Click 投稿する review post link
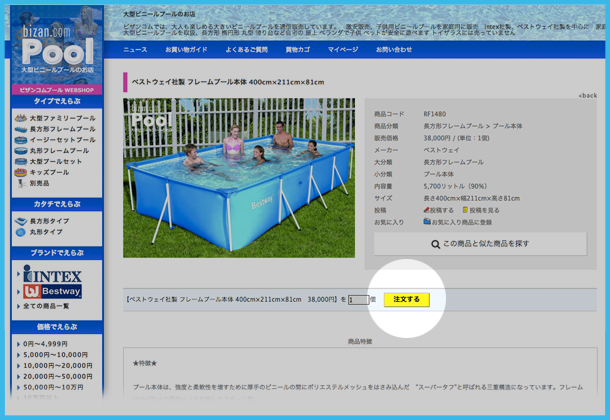The height and width of the screenshot is (420, 610). [x=439, y=210]
